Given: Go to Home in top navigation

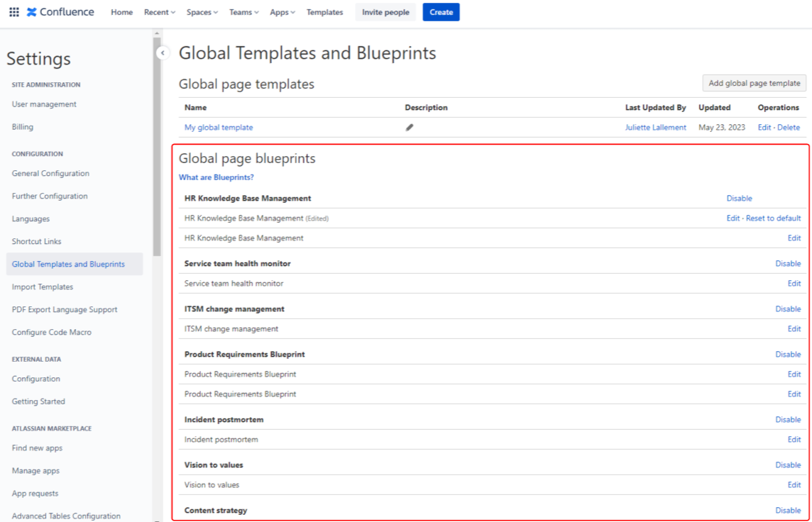Looking at the screenshot, I should [x=121, y=12].
